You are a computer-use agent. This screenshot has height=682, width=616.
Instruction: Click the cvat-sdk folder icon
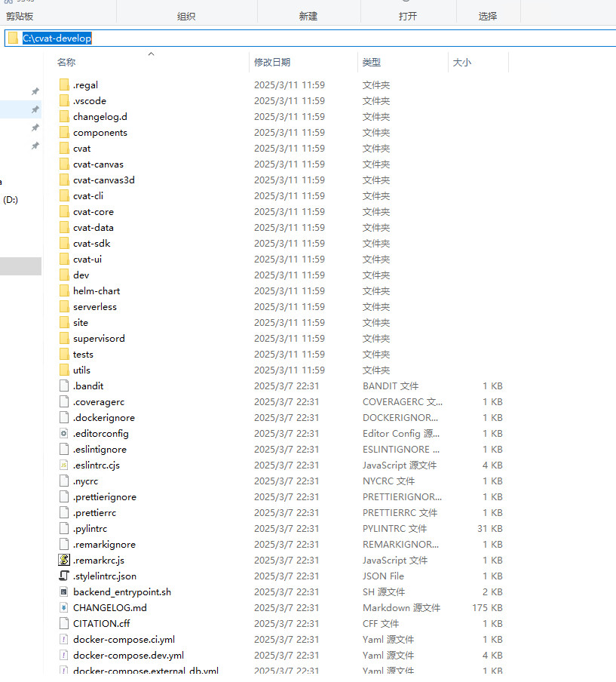(x=64, y=243)
